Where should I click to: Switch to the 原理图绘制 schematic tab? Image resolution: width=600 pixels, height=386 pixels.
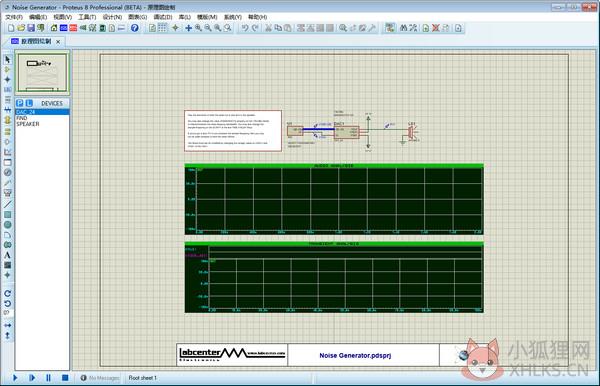tap(36, 41)
